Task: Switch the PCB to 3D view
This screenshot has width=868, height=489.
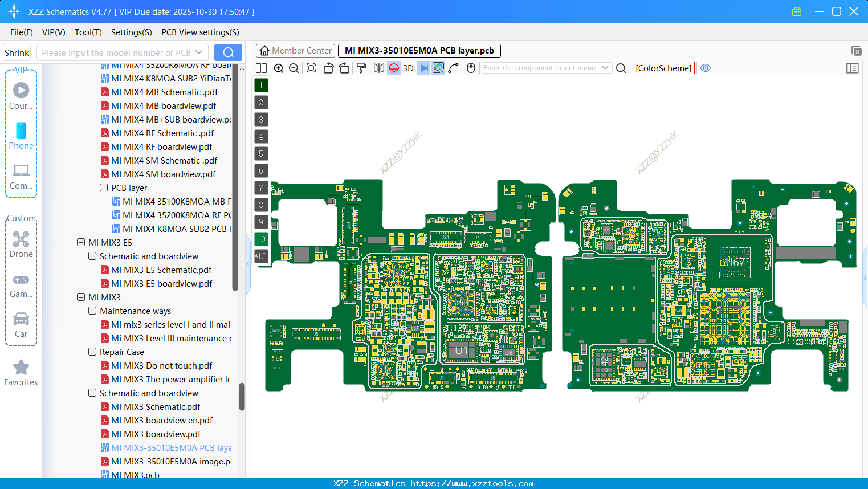Action: point(407,68)
